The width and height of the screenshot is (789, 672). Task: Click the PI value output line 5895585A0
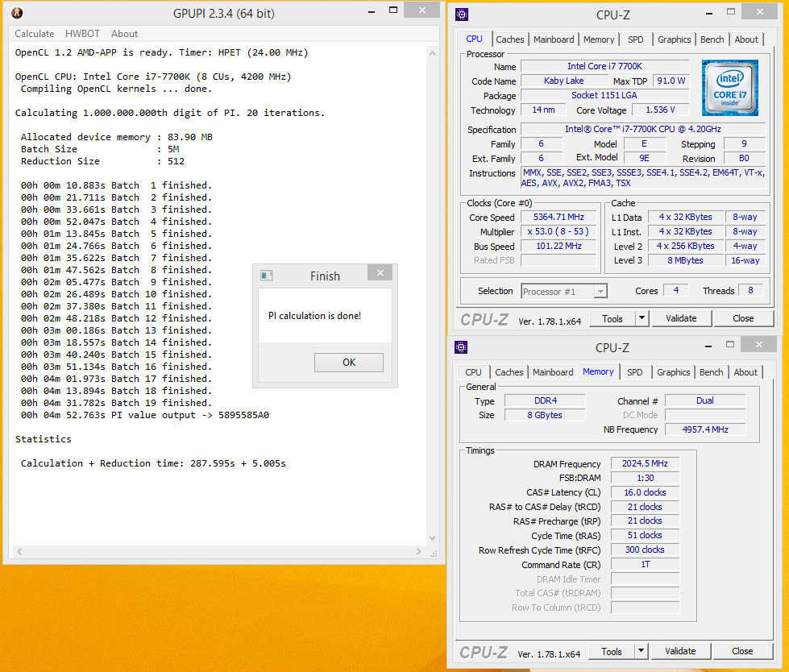[x=145, y=415]
